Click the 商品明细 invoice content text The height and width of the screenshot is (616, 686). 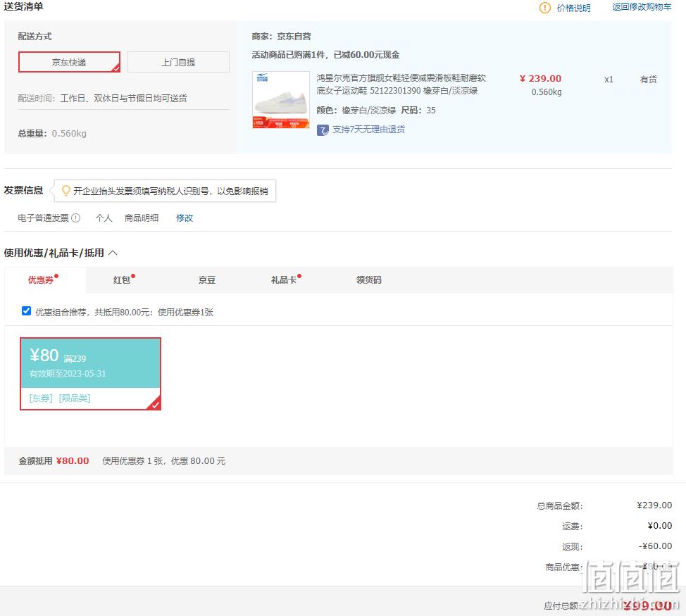click(142, 218)
